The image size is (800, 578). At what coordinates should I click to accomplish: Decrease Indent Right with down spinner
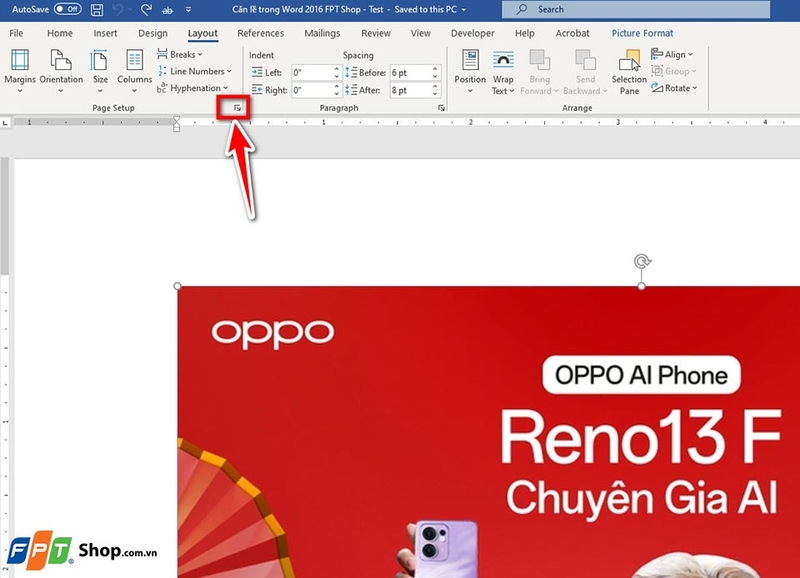tap(336, 94)
